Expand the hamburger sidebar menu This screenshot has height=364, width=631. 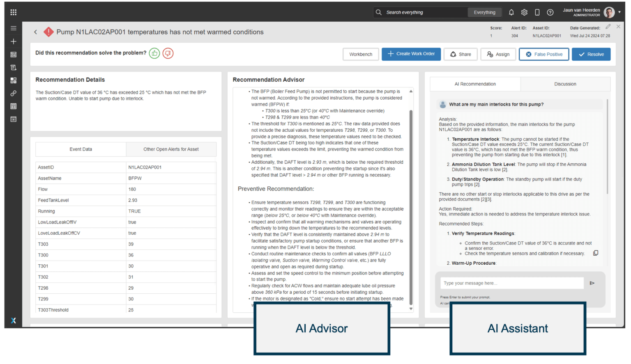(14, 28)
